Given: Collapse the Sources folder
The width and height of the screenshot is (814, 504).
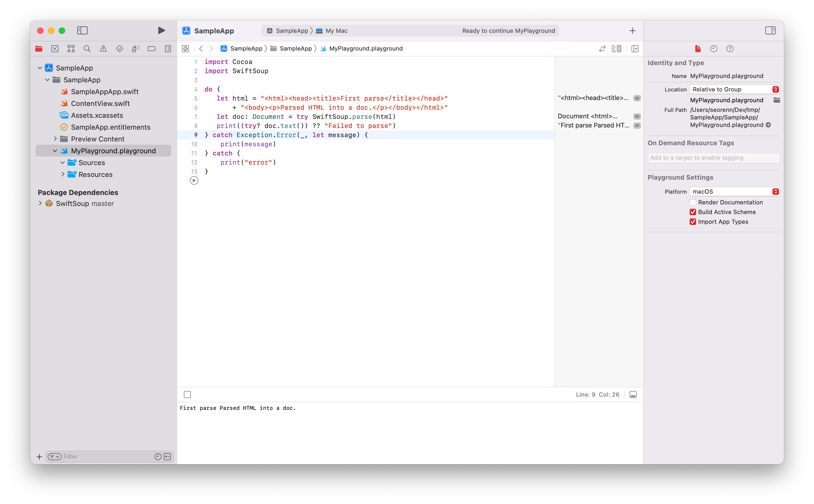Looking at the screenshot, I should pyautogui.click(x=62, y=163).
